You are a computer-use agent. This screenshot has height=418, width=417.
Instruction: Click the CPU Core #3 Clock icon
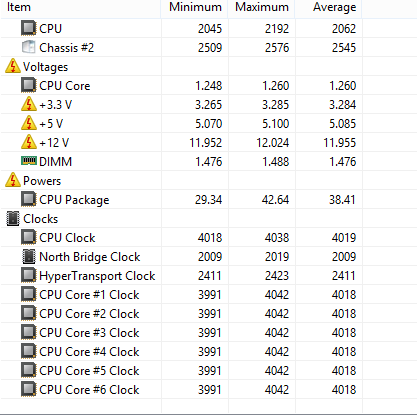pyautogui.click(x=29, y=332)
